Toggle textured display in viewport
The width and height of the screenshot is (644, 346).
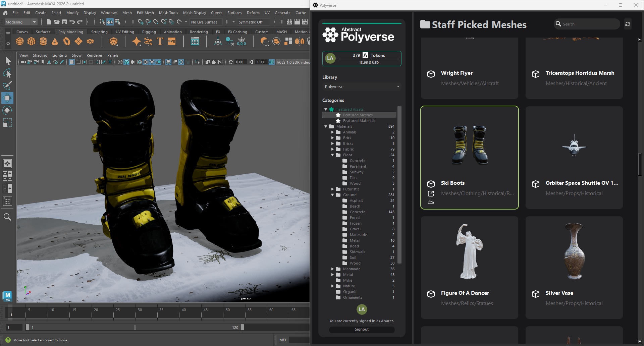click(146, 62)
